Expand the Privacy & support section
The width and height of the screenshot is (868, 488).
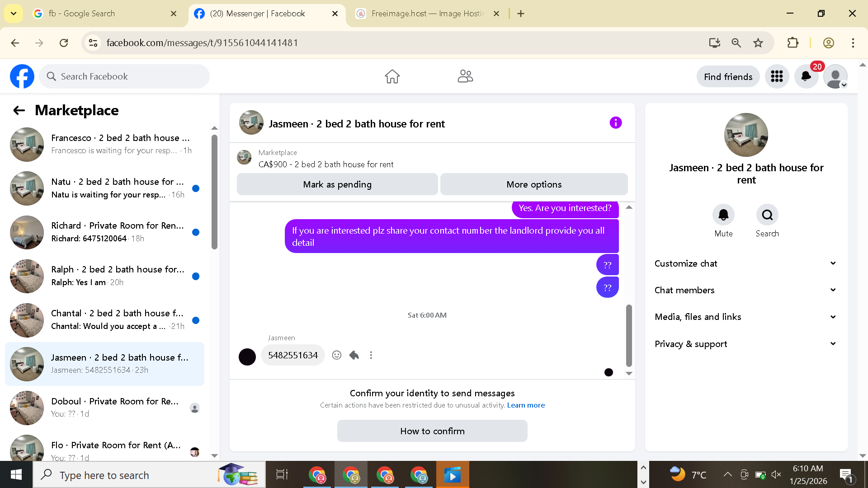pyautogui.click(x=746, y=344)
